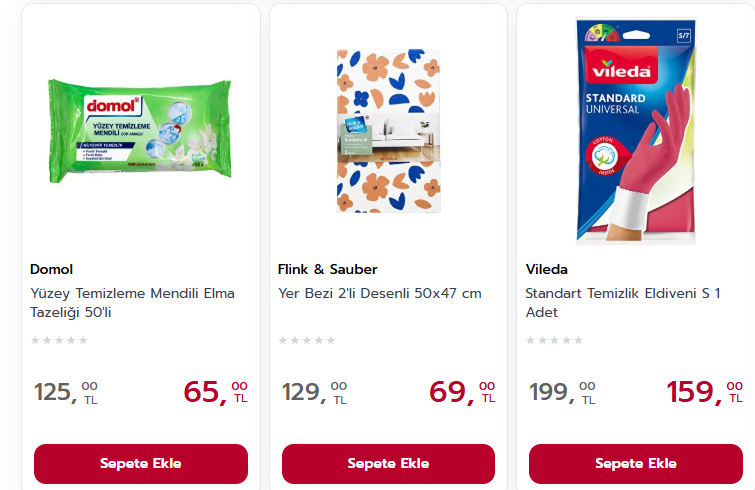This screenshot has width=755, height=490.
Task: Open the Vileda Standard Universal glove image
Action: pyautogui.click(x=636, y=131)
